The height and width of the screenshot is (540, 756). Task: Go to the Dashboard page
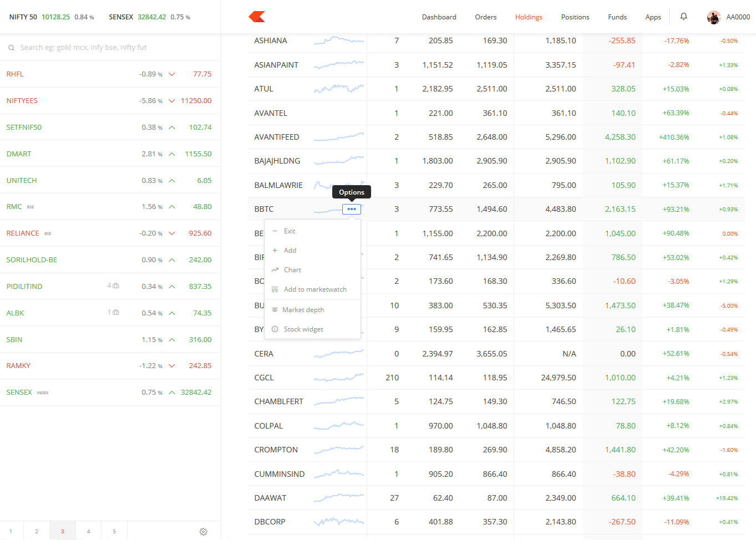[x=439, y=17]
